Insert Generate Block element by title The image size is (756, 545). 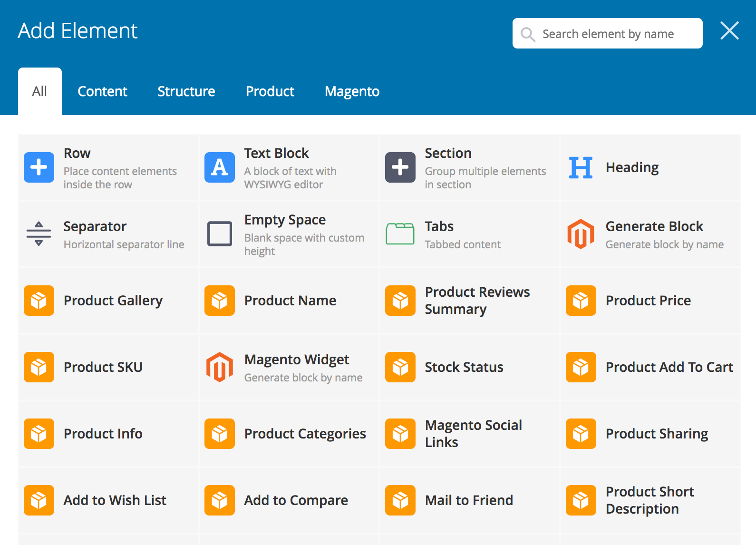click(654, 226)
